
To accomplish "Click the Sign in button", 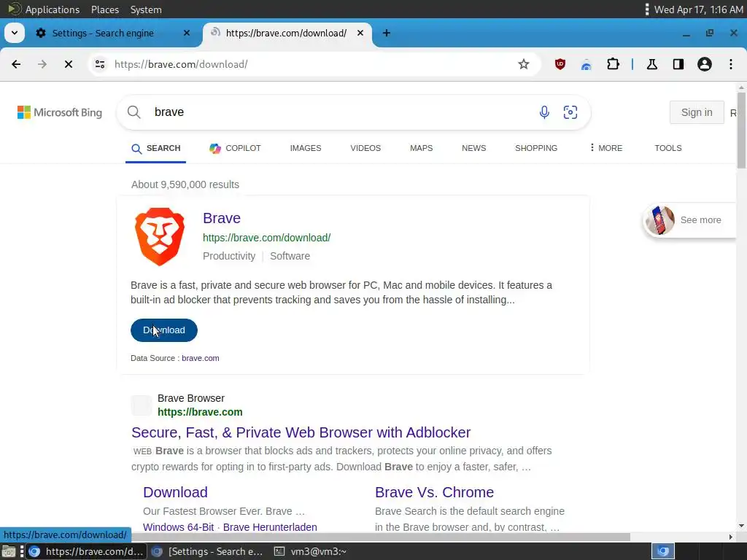I will [697, 112].
